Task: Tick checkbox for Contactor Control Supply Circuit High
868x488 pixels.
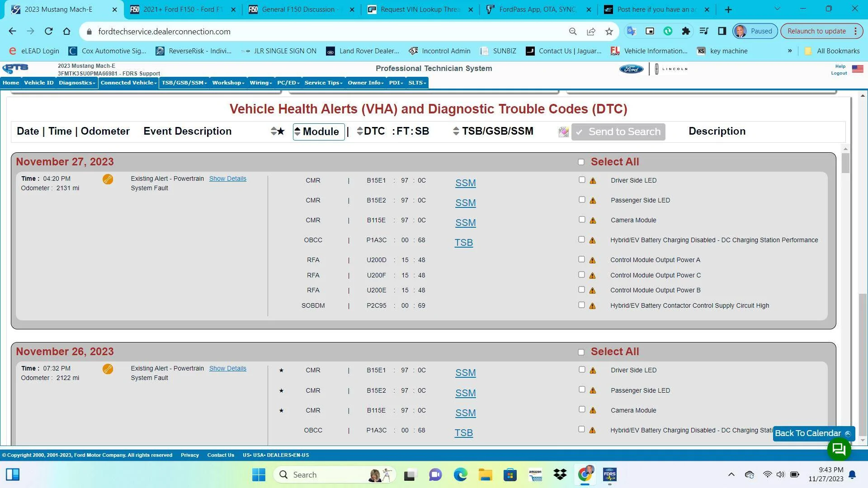Action: (x=581, y=305)
